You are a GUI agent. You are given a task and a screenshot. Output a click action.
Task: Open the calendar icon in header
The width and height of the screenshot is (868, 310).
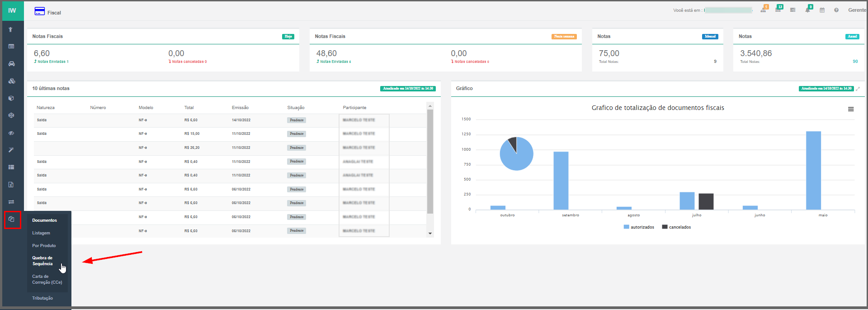(822, 10)
